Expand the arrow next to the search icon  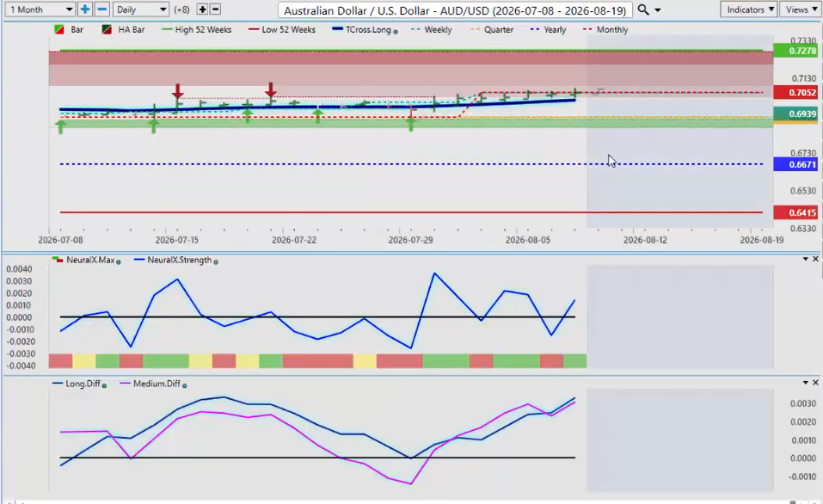tap(658, 10)
